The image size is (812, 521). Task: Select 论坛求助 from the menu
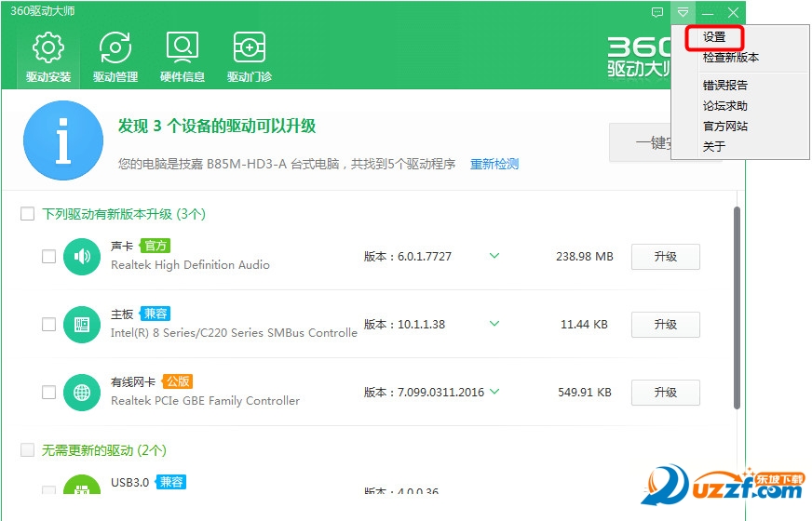point(725,106)
